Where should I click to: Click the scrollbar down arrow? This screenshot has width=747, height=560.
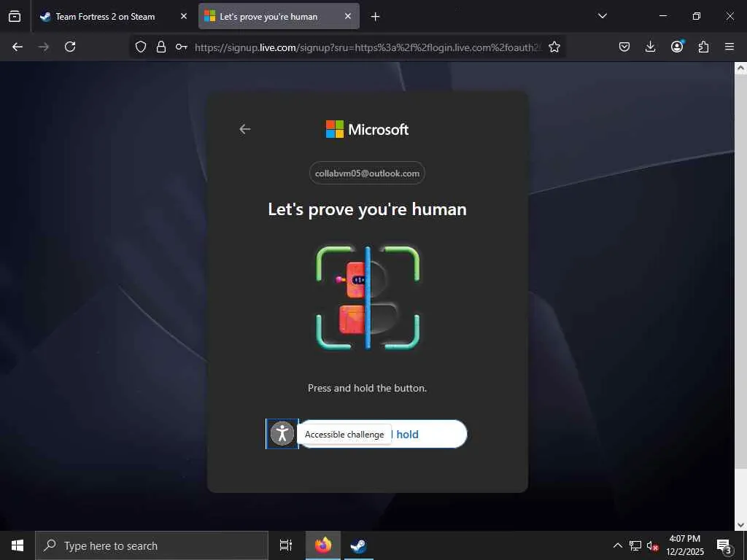pyautogui.click(x=740, y=525)
